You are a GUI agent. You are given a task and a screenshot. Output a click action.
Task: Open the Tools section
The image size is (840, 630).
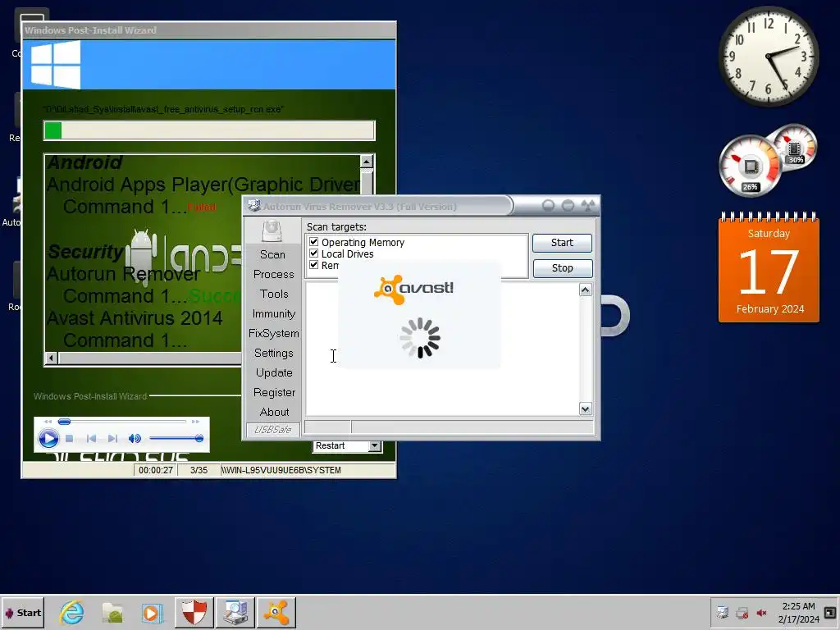274,294
